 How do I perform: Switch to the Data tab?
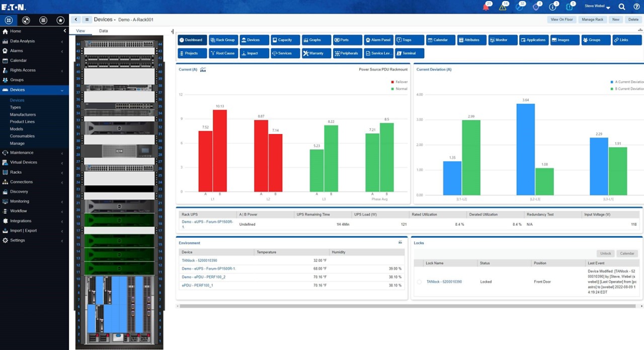(x=103, y=31)
